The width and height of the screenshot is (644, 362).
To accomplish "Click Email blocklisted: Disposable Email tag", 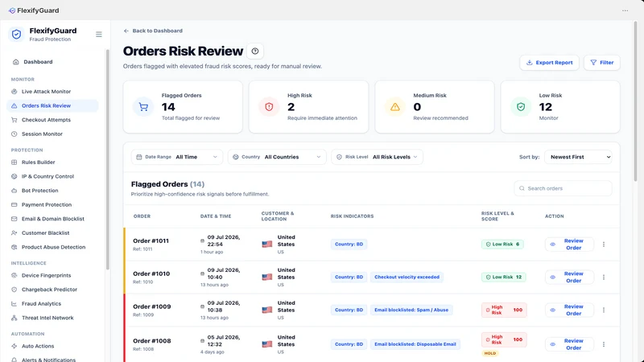I will 415,344.
